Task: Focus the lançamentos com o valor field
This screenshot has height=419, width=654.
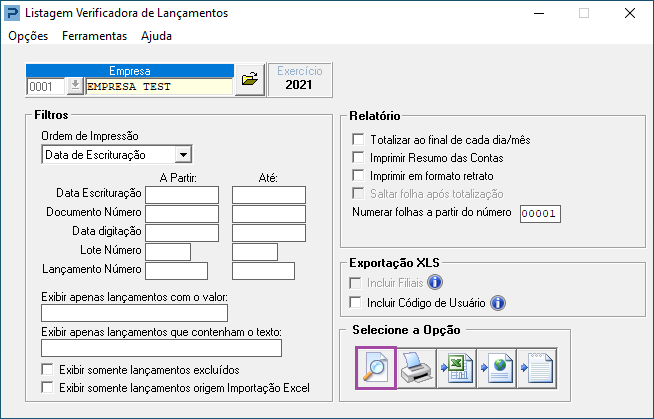Action: tap(134, 313)
